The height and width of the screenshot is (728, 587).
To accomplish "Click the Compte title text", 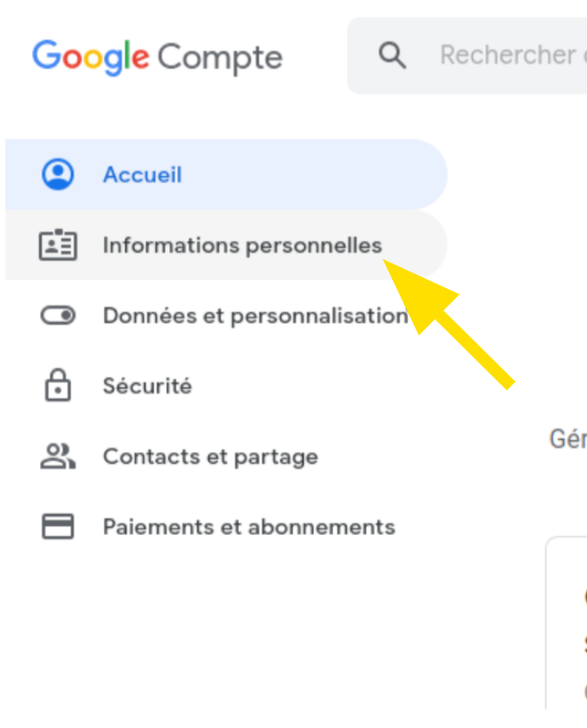I will click(x=220, y=59).
